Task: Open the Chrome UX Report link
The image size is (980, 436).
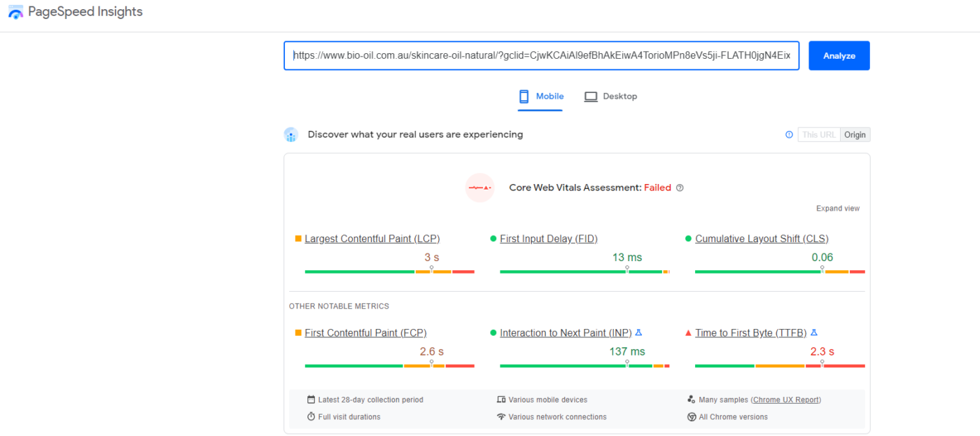Action: [785, 400]
